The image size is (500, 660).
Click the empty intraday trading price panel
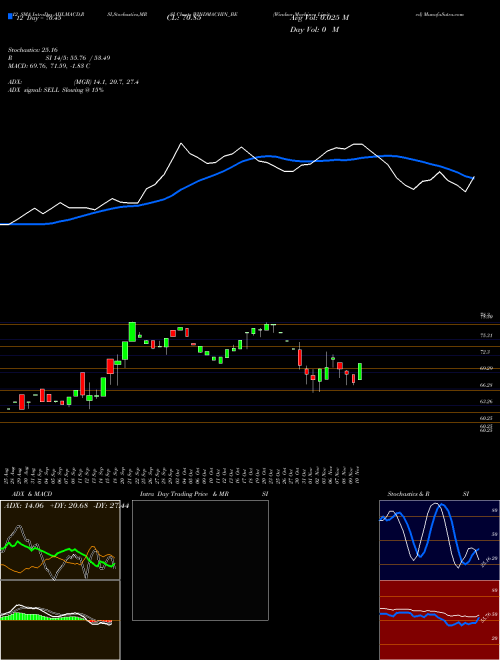200,560
